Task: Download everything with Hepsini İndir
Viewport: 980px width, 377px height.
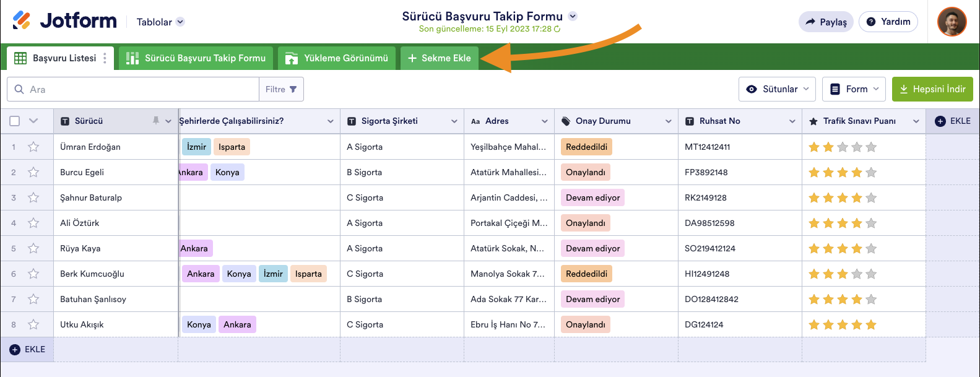Action: (932, 89)
